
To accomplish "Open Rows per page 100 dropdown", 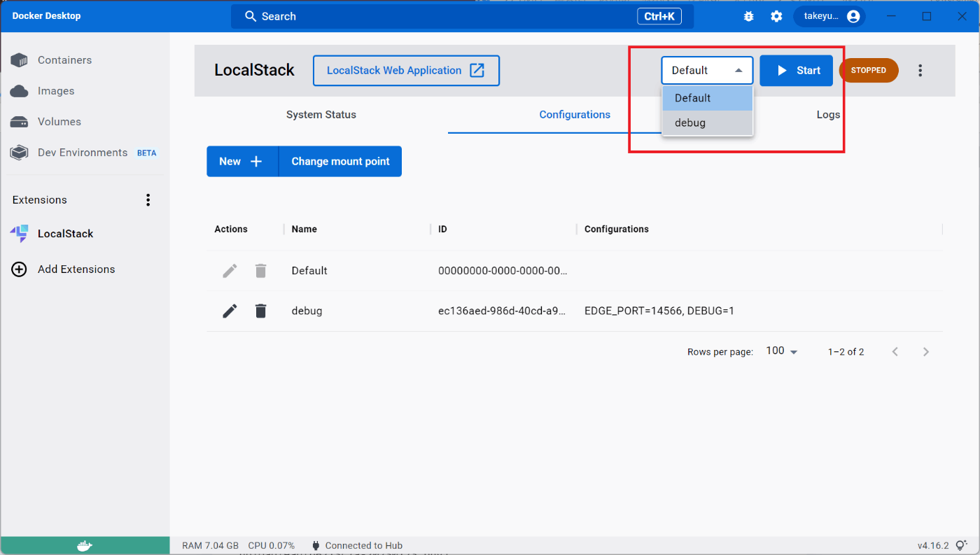I will [782, 351].
